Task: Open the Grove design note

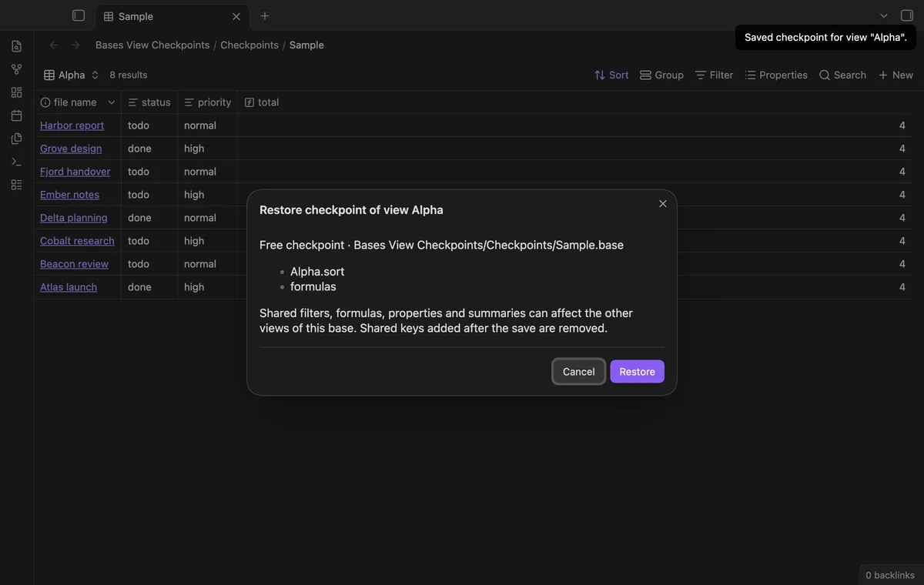Action: [x=71, y=149]
